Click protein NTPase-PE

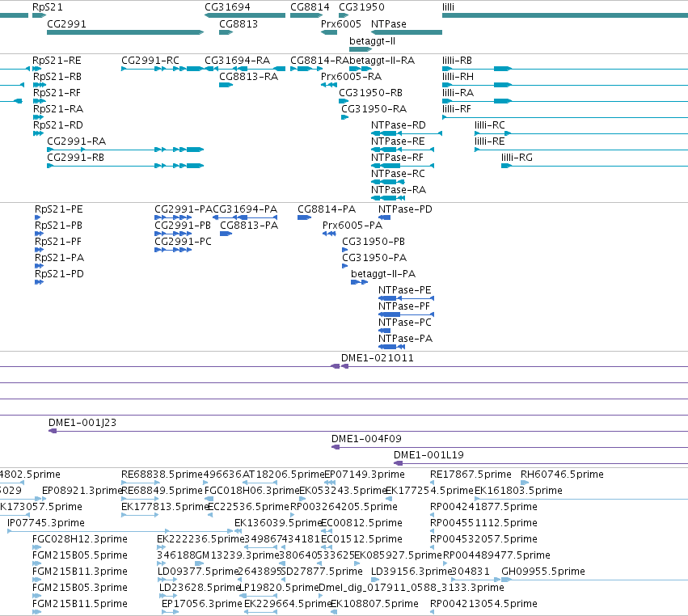(404, 290)
